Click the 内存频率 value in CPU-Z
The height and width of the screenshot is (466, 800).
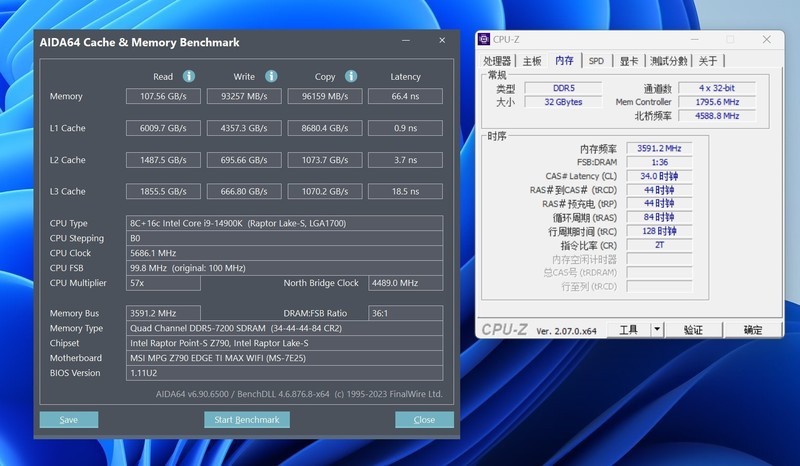659,148
